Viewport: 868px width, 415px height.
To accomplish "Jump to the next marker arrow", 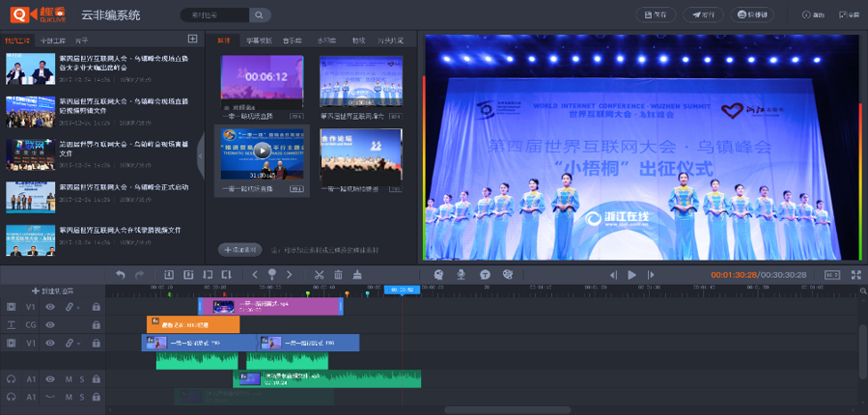I will pyautogui.click(x=289, y=274).
